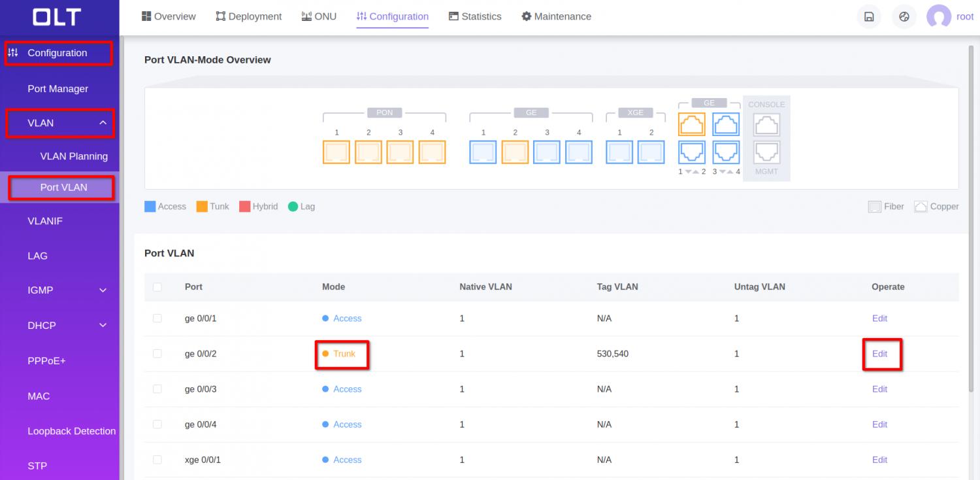Screen dimensions: 980x480
Task: Click the OLT logo
Action: tap(57, 18)
